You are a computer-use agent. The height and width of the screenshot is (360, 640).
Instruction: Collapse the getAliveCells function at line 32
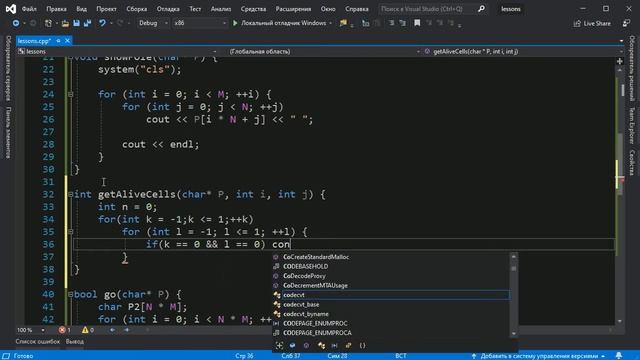(70, 194)
